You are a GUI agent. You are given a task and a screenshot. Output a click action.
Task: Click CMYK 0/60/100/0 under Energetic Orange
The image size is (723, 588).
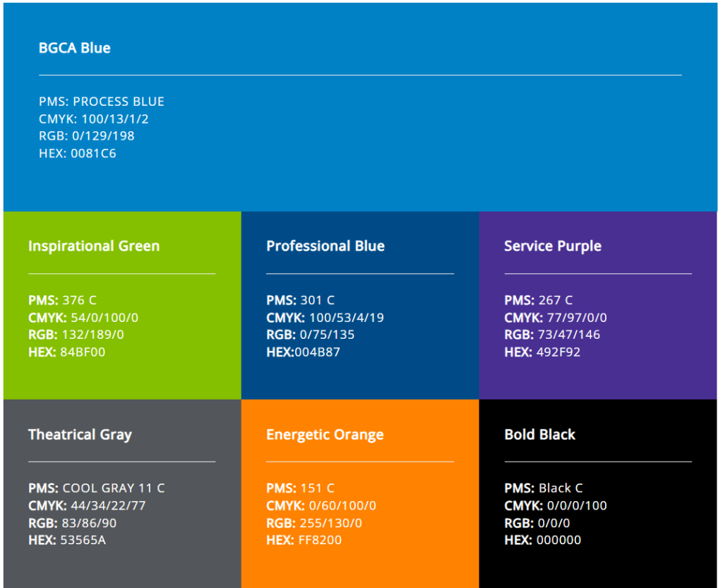(320, 505)
